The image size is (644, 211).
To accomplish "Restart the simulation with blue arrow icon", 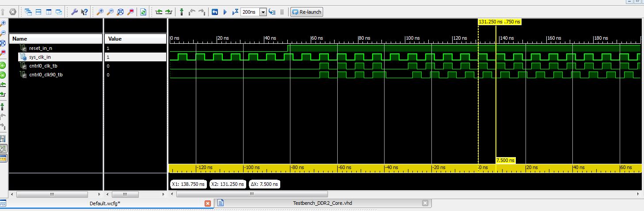I will click(215, 12).
